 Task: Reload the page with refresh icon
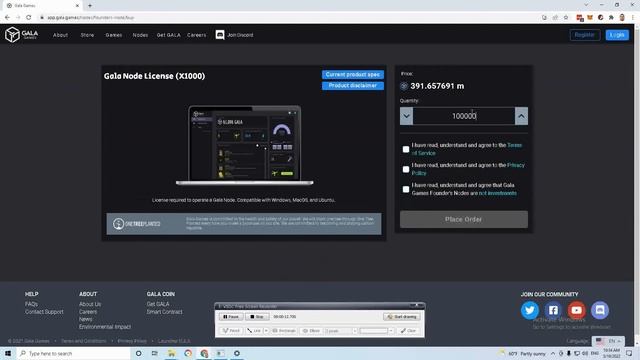(29, 18)
